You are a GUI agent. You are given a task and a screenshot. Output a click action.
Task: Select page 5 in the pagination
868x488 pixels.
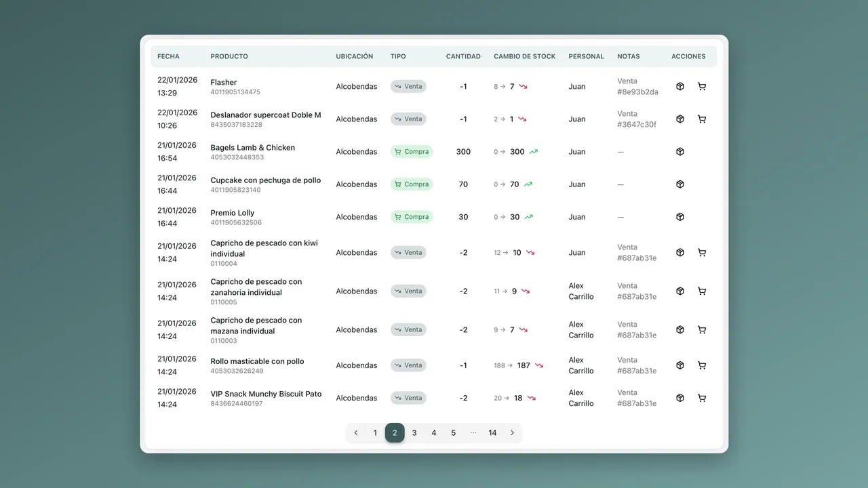pos(454,433)
